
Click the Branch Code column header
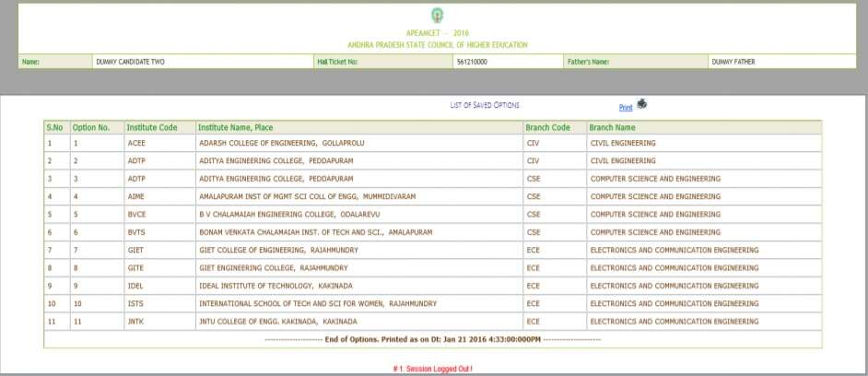(547, 127)
